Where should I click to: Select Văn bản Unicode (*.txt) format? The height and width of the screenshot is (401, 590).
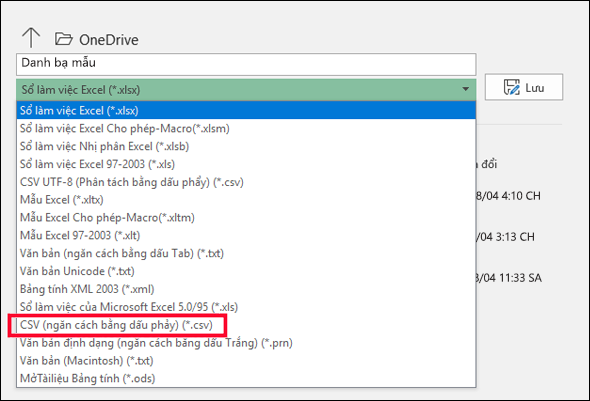click(246, 271)
